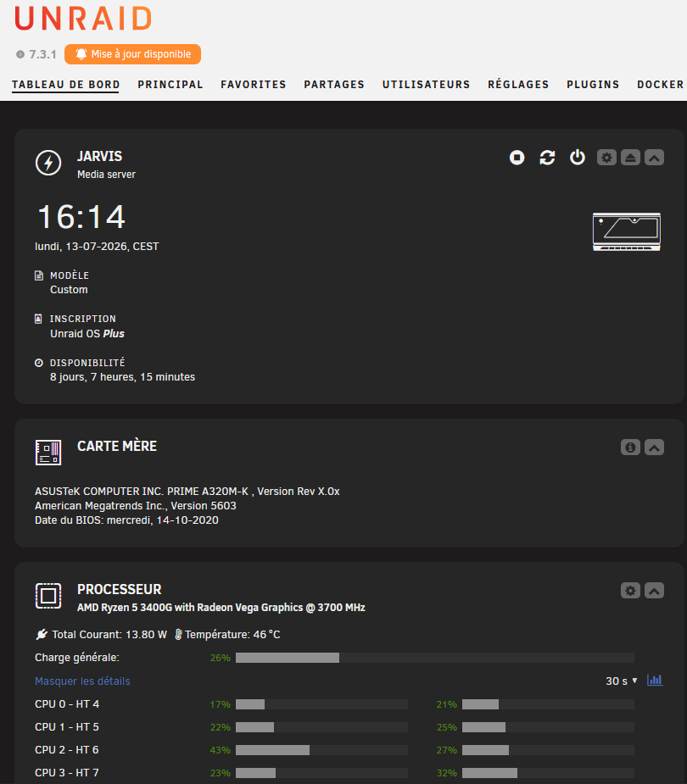
Task: Open the Docker tab
Action: pyautogui.click(x=660, y=85)
